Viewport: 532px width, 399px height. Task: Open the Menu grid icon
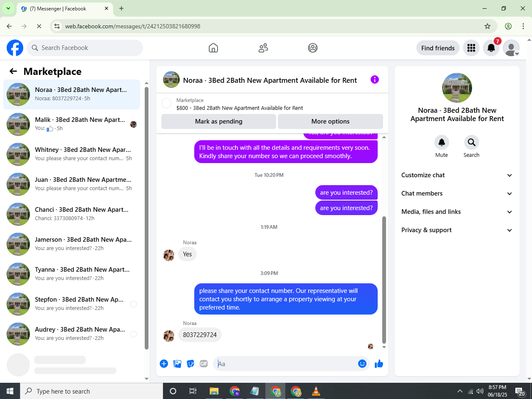471,48
